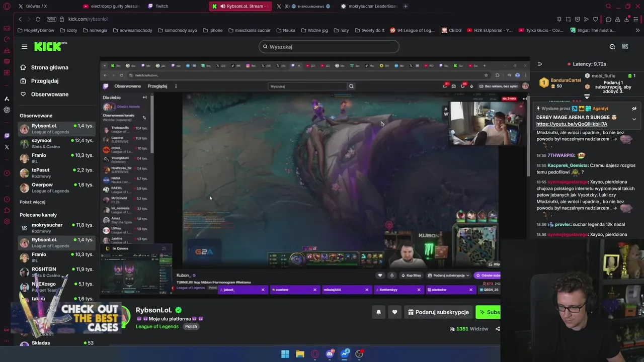Open ChatGPT in Opera sidebar
644x362 pixels.
[x=7, y=110]
